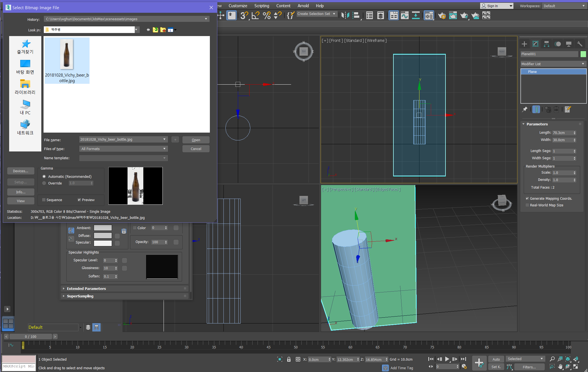Click the Angle Snap toggle icon
588x372 pixels.
pos(255,16)
